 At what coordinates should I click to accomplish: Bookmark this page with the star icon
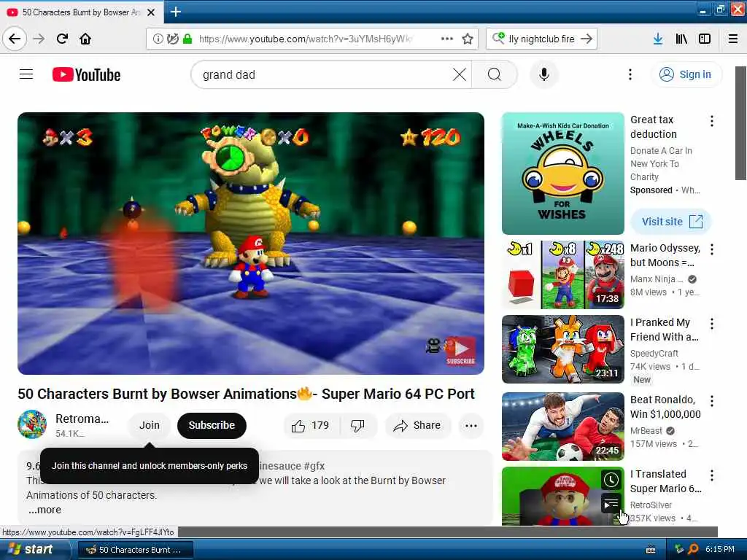468,39
